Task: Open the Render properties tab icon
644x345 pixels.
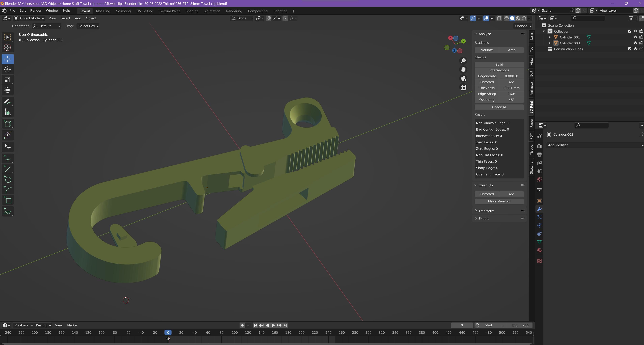Action: click(540, 146)
